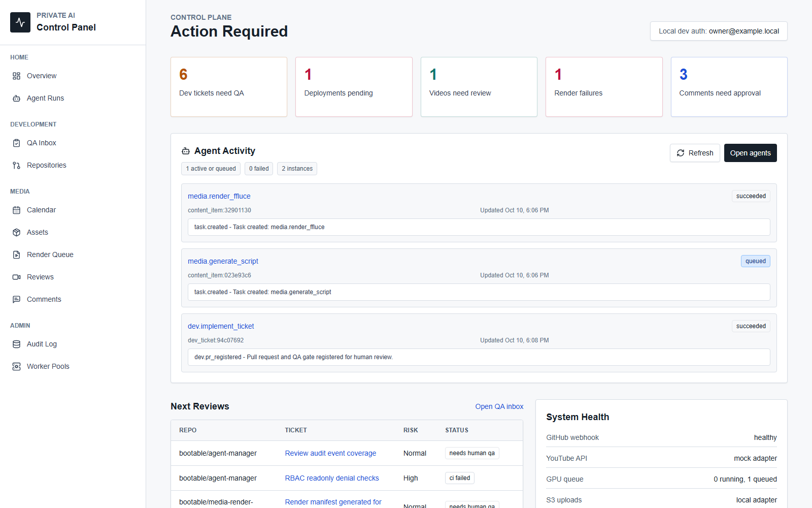The width and height of the screenshot is (812, 508).
Task: Open the Comments need approval card
Action: 729,87
